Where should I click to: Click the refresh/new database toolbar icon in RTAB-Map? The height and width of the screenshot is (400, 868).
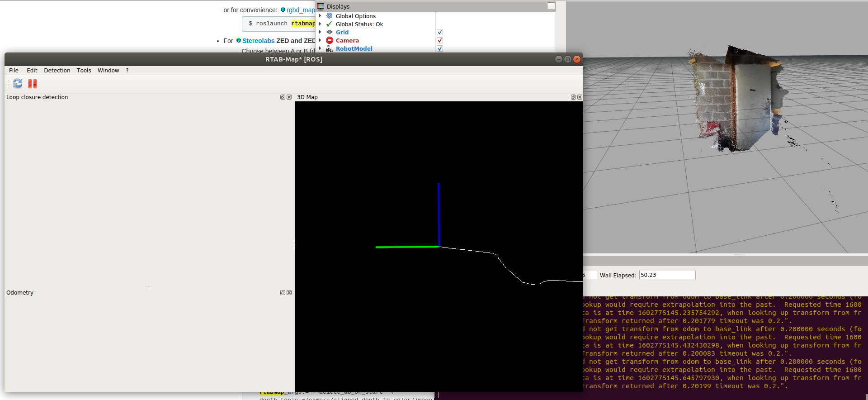coord(18,83)
